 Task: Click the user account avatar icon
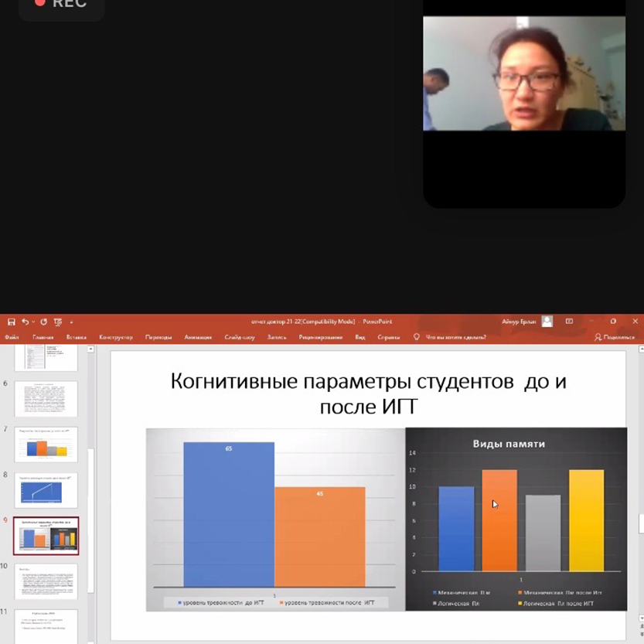pyautogui.click(x=547, y=321)
